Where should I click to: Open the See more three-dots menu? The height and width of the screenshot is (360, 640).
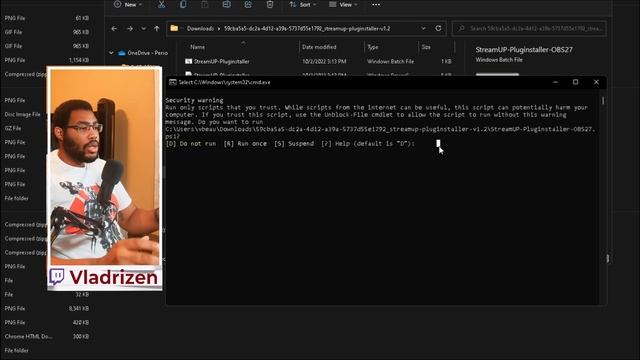376,4
